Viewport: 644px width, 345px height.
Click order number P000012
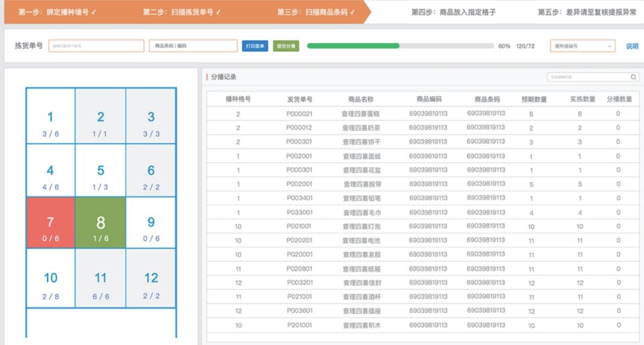click(x=299, y=128)
